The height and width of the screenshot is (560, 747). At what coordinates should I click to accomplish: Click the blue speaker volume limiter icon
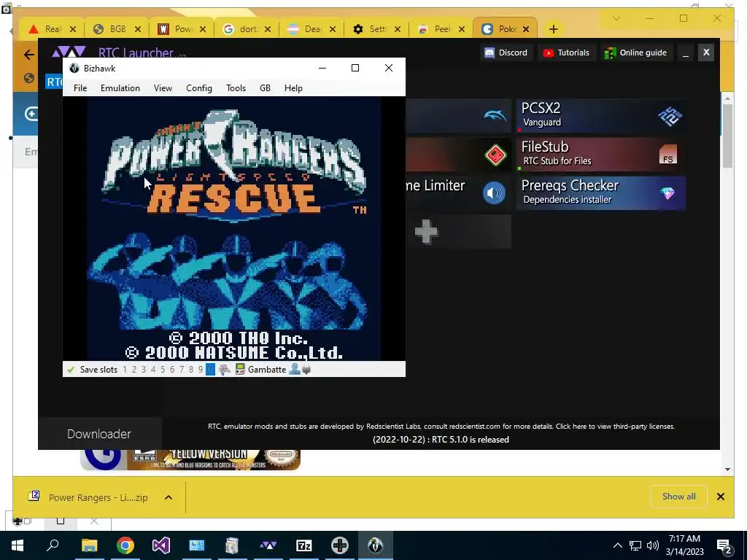[x=494, y=193]
